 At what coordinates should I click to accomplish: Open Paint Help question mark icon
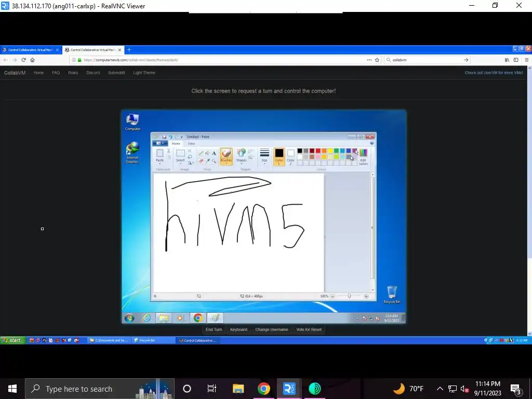coord(371,143)
